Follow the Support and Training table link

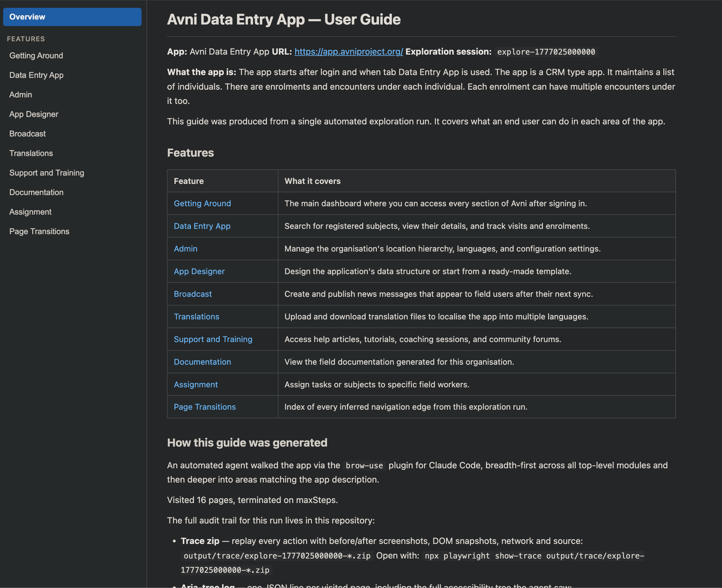tap(213, 339)
